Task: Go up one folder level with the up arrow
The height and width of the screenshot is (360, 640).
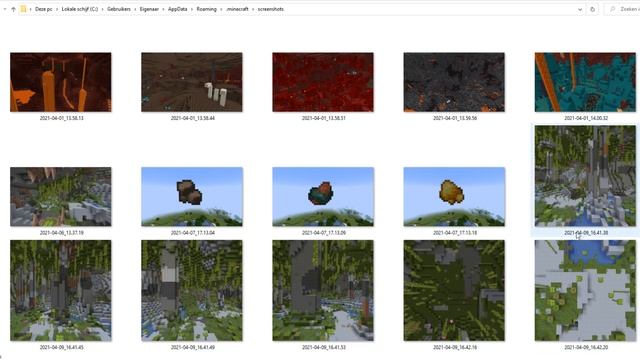Action: 13,9
